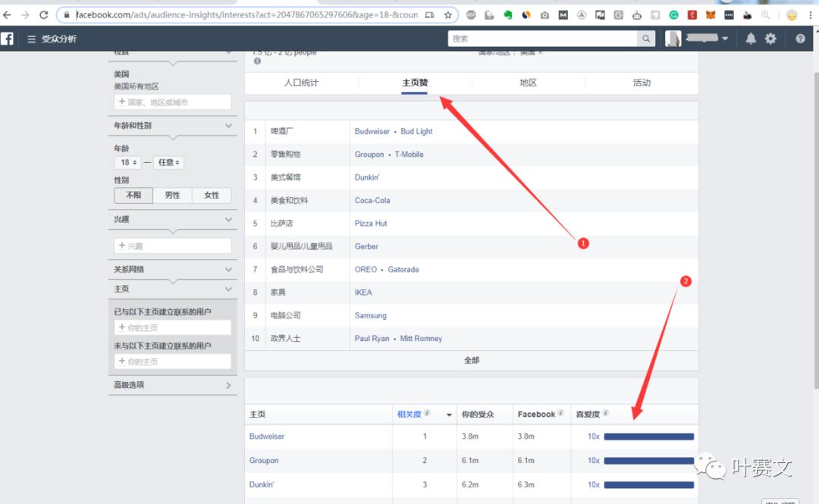The width and height of the screenshot is (819, 504).
Task: Click the 兴趣 interest input field
Action: point(172,246)
